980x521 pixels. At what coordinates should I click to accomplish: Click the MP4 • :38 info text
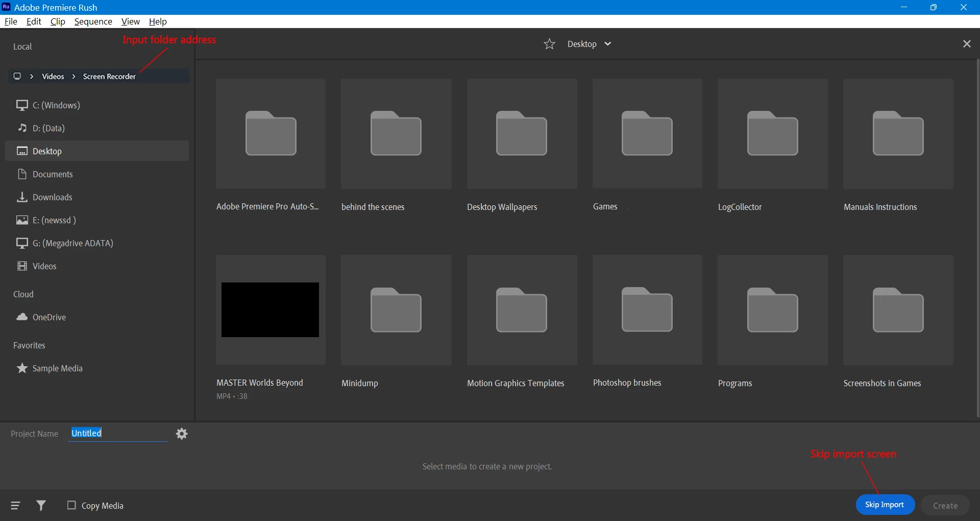tap(232, 396)
